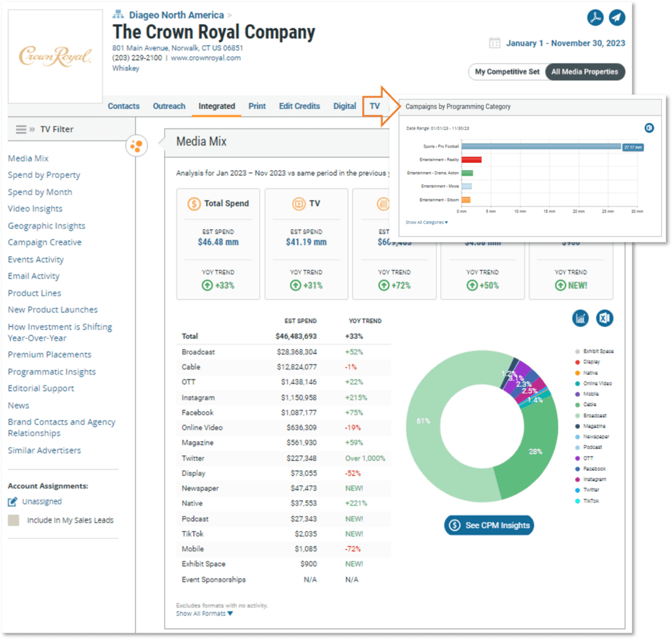Open the Digital tab
Viewport: 672px width, 639px height.
tap(345, 106)
